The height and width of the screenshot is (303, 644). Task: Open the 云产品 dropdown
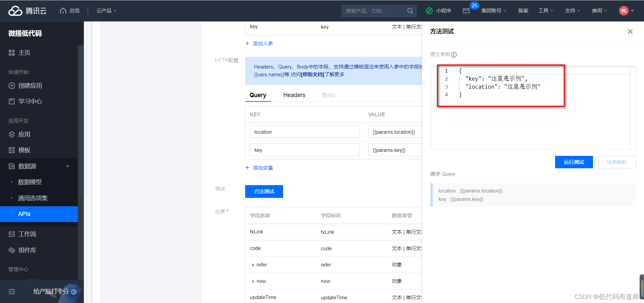coord(106,11)
